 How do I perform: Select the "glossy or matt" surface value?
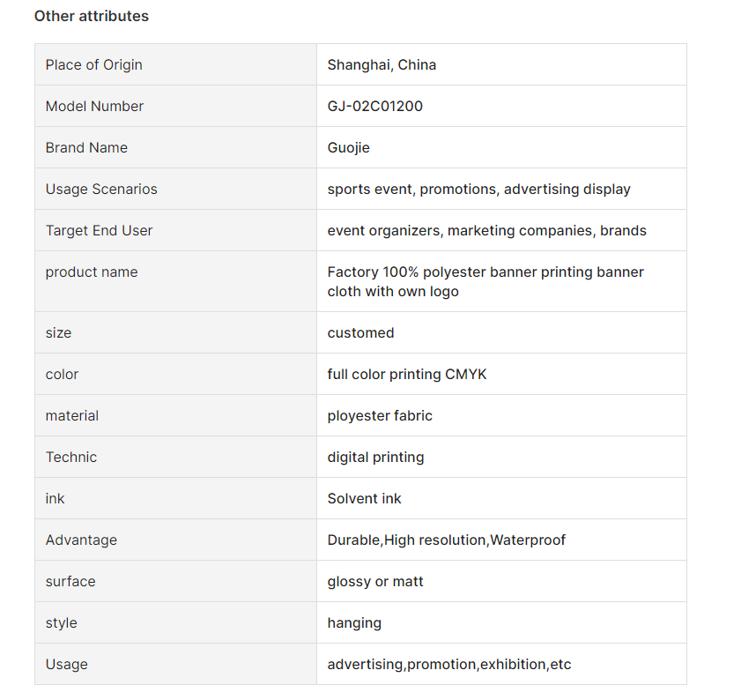point(375,581)
